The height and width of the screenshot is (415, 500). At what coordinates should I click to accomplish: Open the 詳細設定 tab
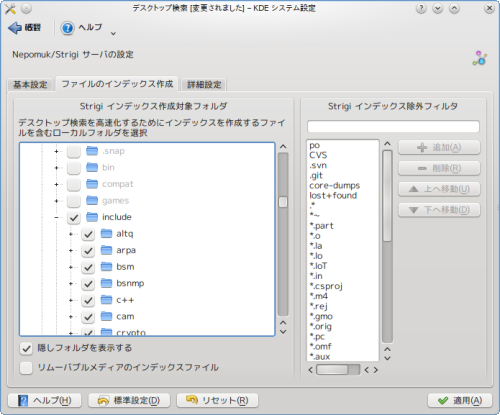(204, 85)
